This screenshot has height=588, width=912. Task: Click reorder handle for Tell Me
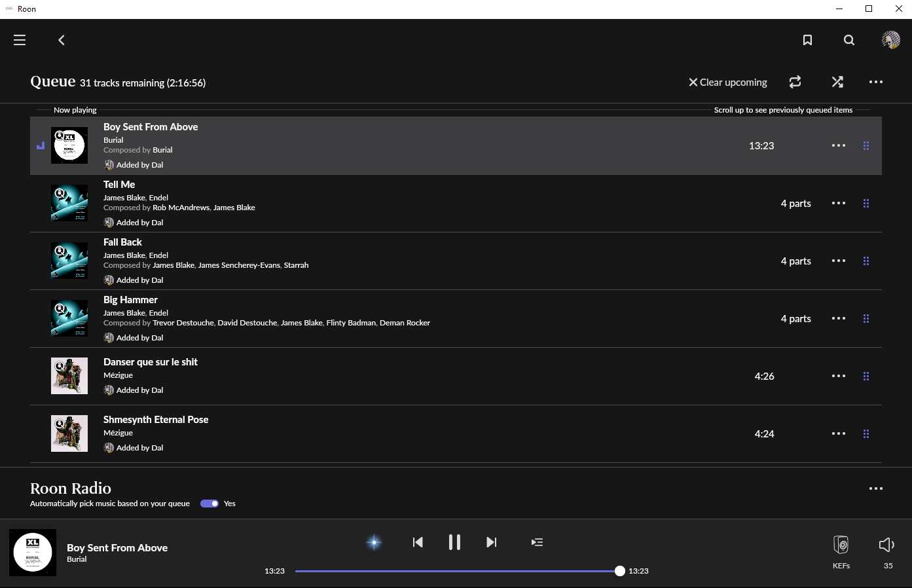tap(866, 203)
